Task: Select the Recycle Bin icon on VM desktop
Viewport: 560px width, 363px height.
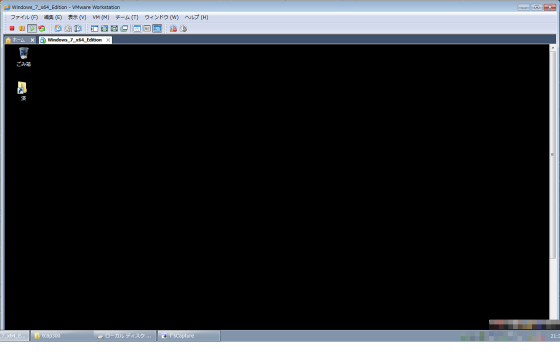Action: (24, 57)
